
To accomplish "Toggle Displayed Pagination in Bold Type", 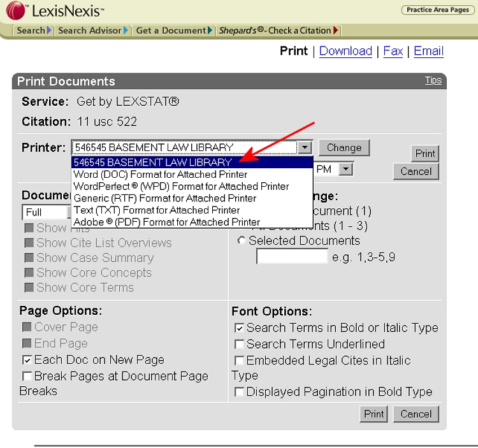I will [x=239, y=392].
